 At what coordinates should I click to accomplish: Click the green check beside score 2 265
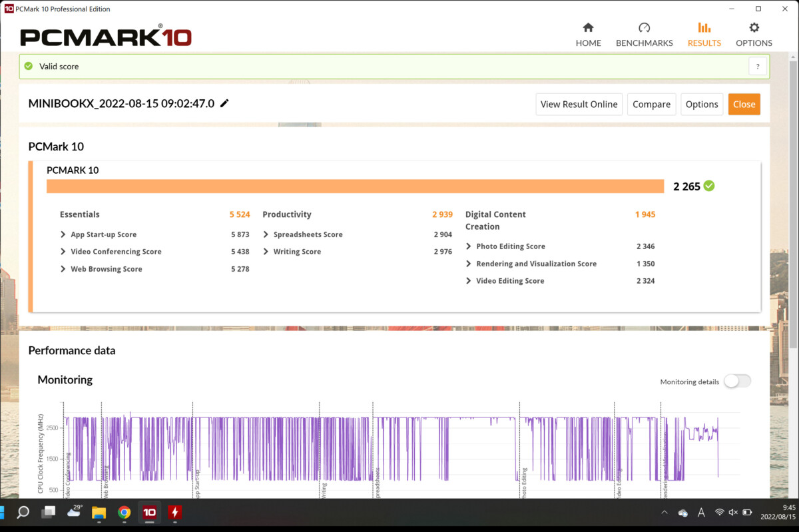tap(709, 186)
